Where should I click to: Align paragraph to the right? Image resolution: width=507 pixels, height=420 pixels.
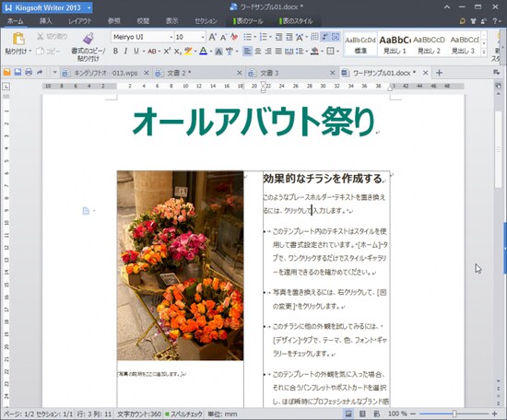click(268, 51)
